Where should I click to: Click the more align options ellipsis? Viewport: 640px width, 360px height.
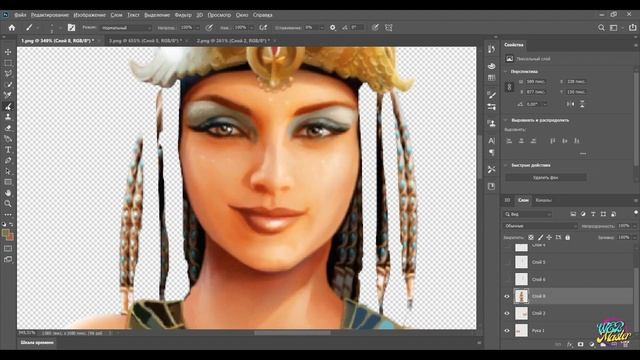tap(582, 153)
